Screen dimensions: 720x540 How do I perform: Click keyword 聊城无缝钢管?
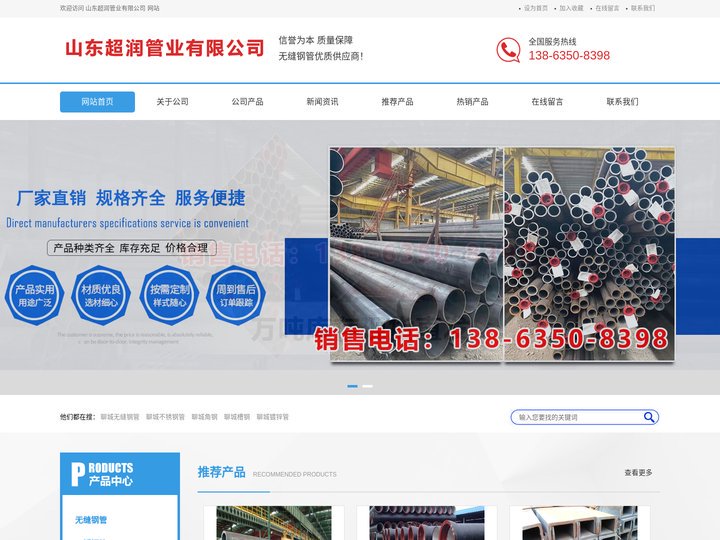[120, 417]
